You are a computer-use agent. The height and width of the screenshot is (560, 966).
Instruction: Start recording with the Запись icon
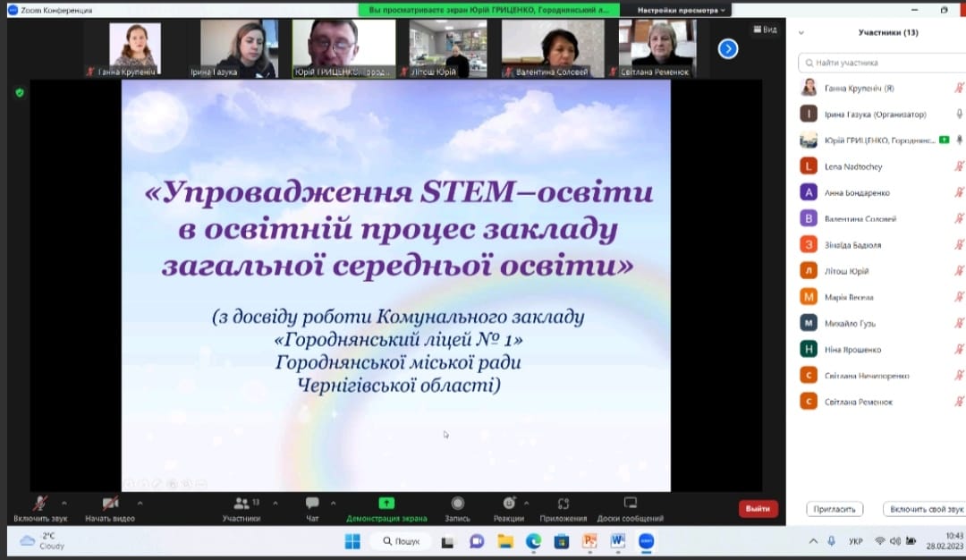(x=458, y=504)
